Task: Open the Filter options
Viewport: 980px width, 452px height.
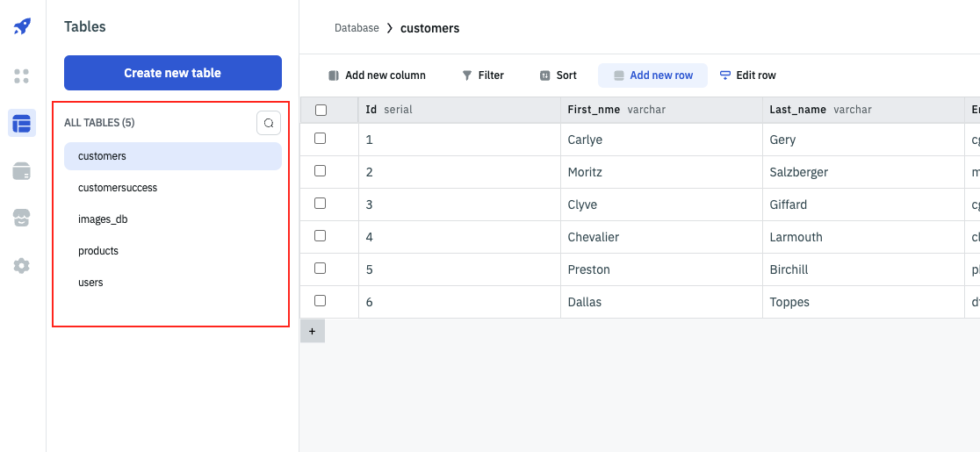Action: [x=483, y=75]
